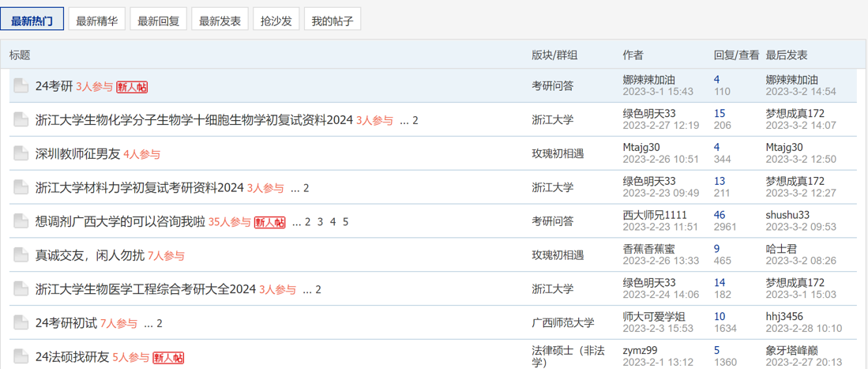Image resolution: width=868 pixels, height=369 pixels.
Task: View author zymz99 profile
Action: (640, 351)
